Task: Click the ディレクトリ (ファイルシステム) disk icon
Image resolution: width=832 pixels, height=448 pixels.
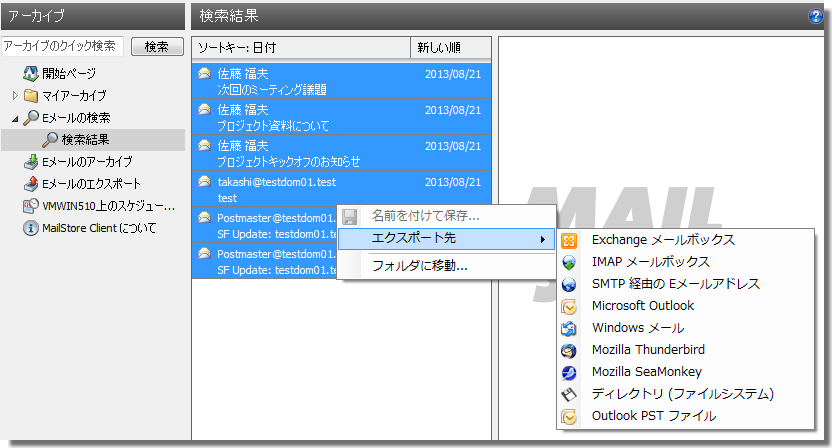Action: (569, 394)
